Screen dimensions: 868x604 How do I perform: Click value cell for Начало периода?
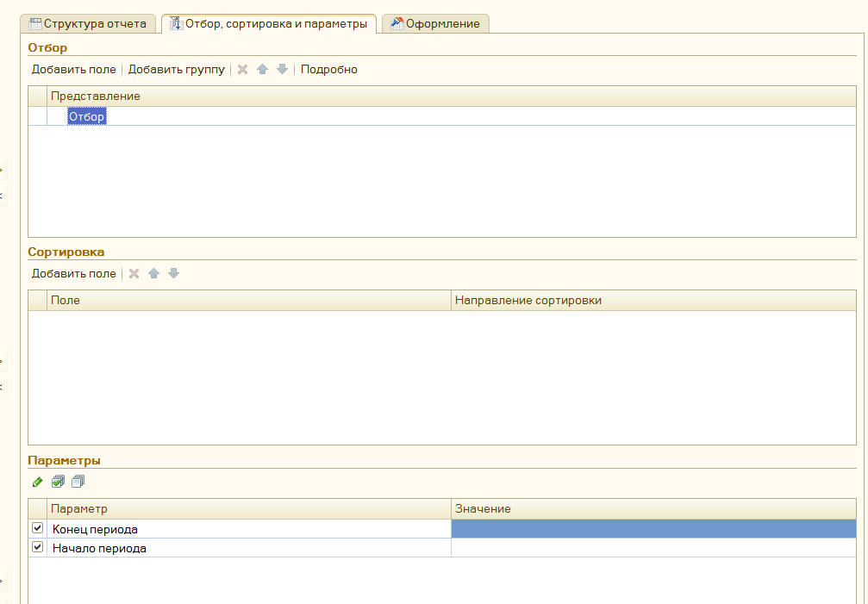[x=653, y=548]
